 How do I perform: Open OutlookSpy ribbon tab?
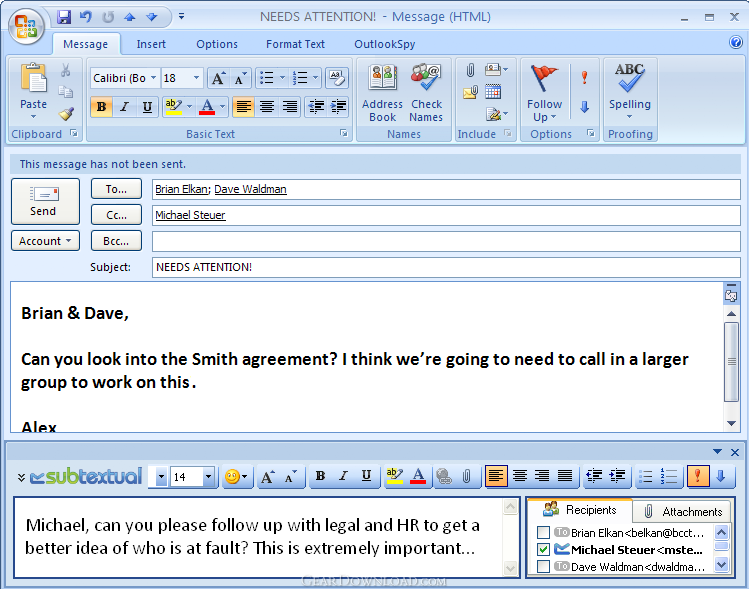pyautogui.click(x=385, y=44)
